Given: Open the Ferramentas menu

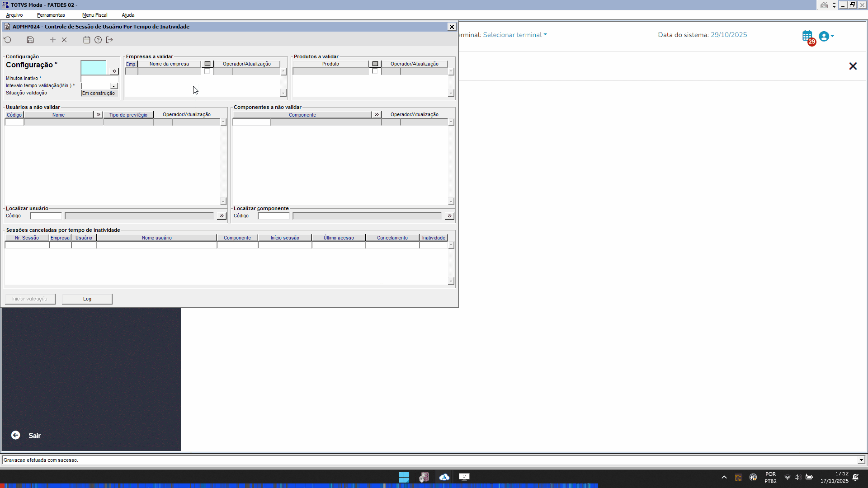Looking at the screenshot, I should coord(51,15).
